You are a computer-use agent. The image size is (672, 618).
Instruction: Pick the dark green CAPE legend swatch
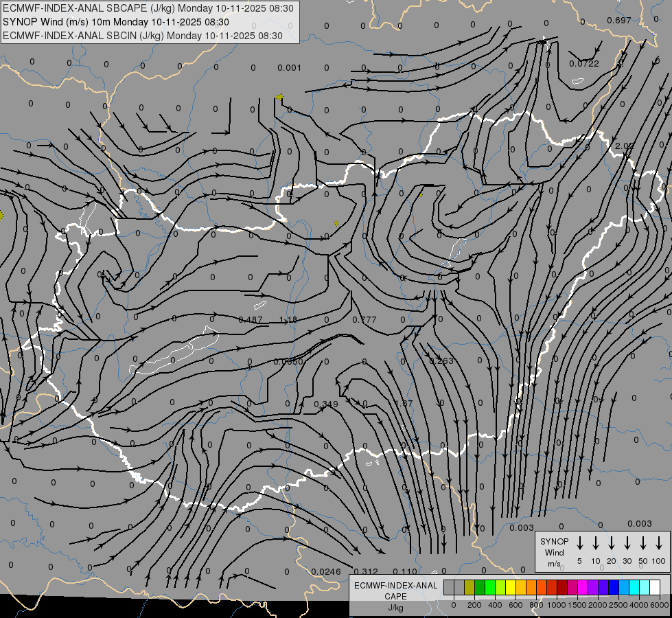[x=480, y=587]
